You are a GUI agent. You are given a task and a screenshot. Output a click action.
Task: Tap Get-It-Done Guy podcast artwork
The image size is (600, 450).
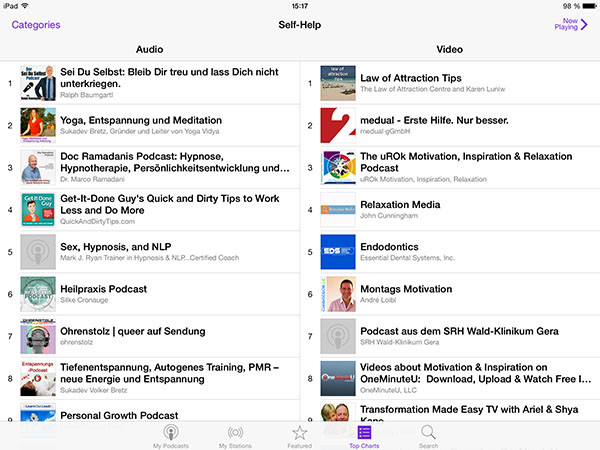pyautogui.click(x=38, y=210)
